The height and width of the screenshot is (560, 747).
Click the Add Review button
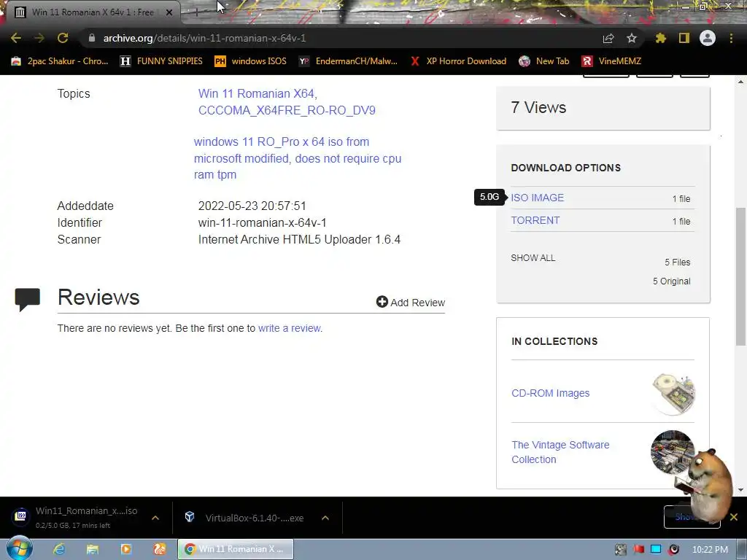tap(410, 302)
